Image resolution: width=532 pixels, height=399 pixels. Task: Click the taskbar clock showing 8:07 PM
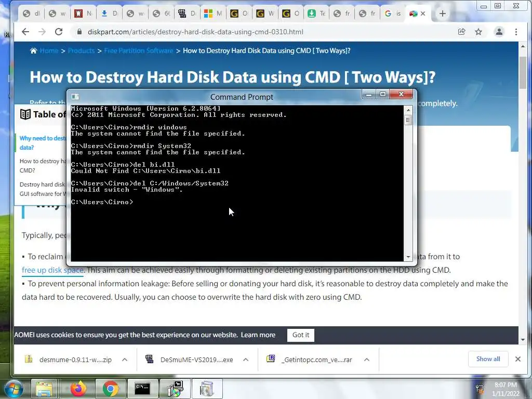tap(506, 389)
